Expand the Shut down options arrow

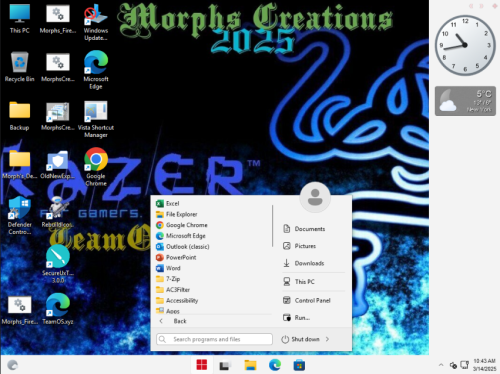pos(327,339)
